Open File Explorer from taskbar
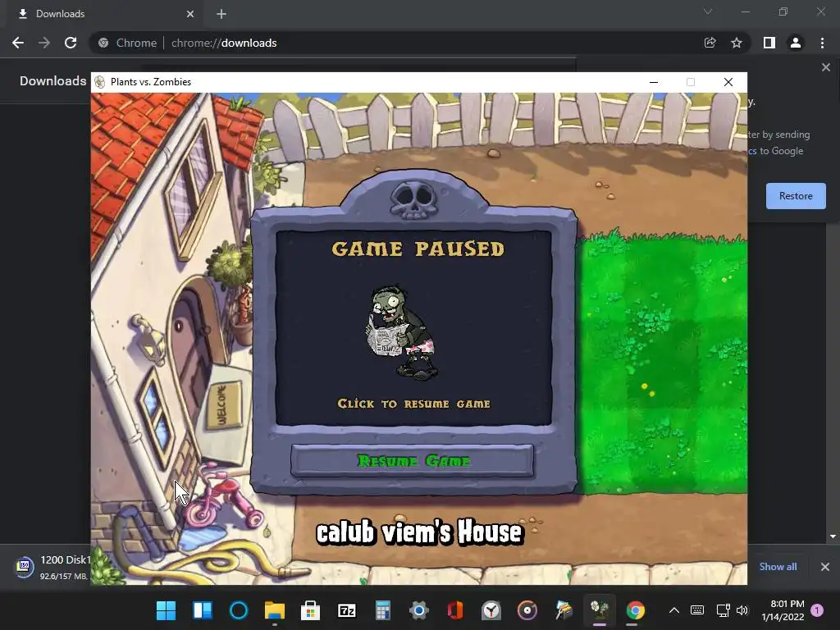This screenshot has height=630, width=840. point(275,610)
